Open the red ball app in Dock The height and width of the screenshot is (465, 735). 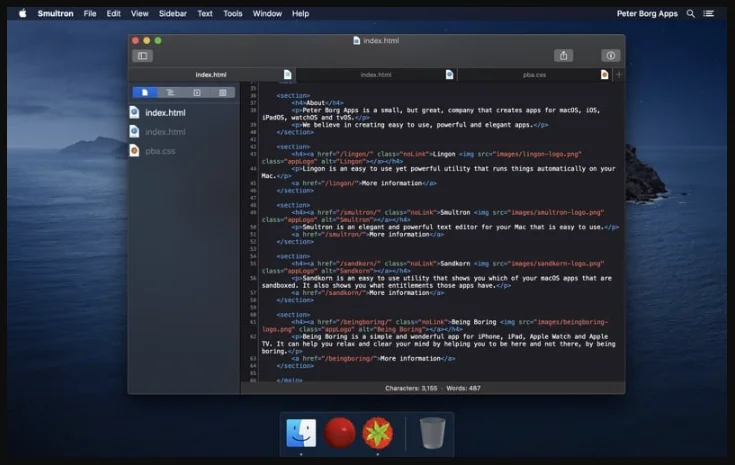340,433
